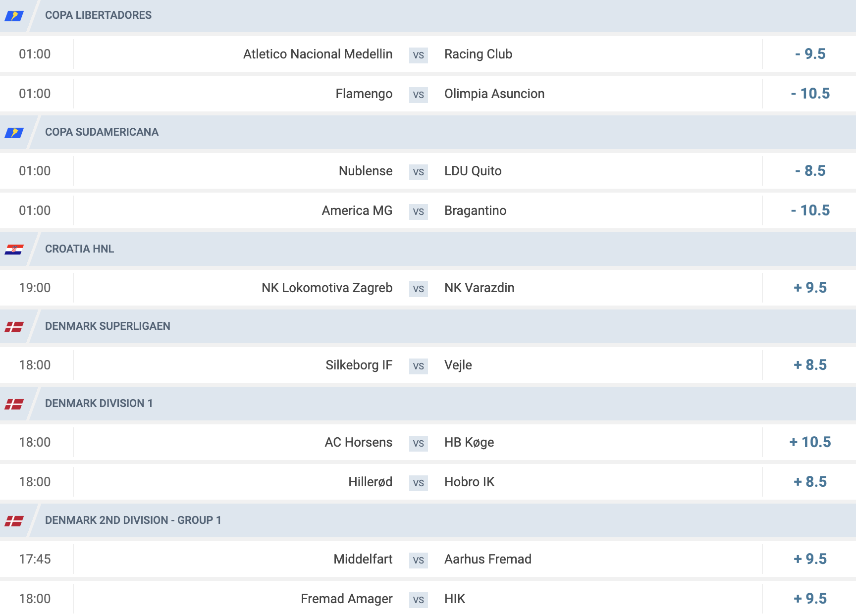Click the vs badge between Hillerød and Hobro IK
The width and height of the screenshot is (856, 616).
pos(419,483)
